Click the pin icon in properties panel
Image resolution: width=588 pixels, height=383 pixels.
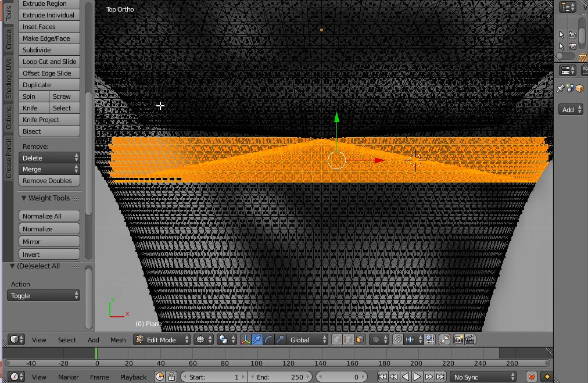[x=560, y=88]
